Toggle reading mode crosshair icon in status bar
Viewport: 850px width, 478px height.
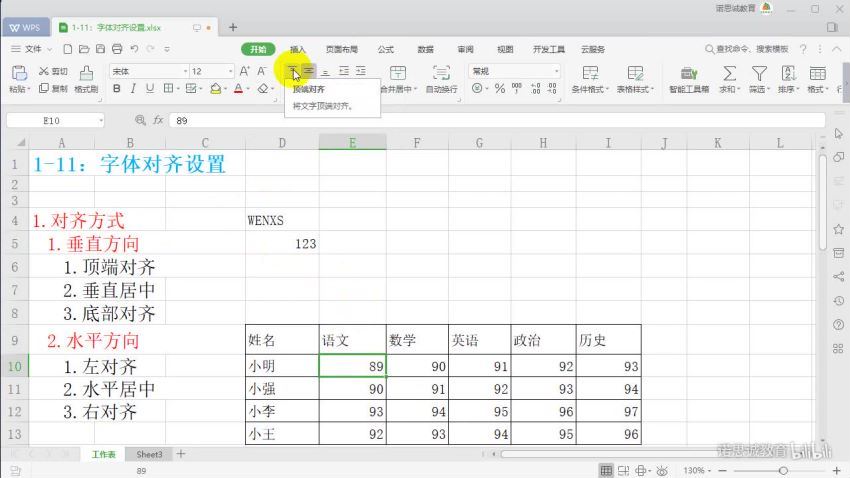642,470
